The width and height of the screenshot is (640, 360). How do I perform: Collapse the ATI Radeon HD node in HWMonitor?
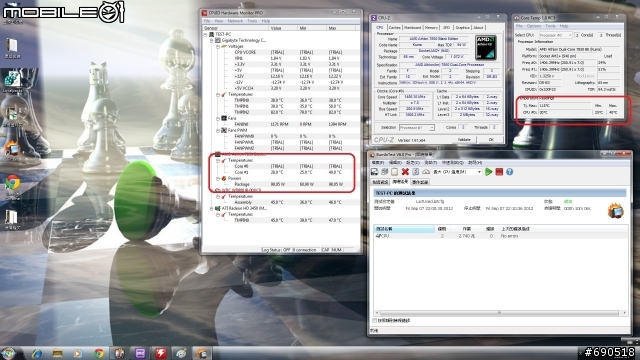pos(212,209)
